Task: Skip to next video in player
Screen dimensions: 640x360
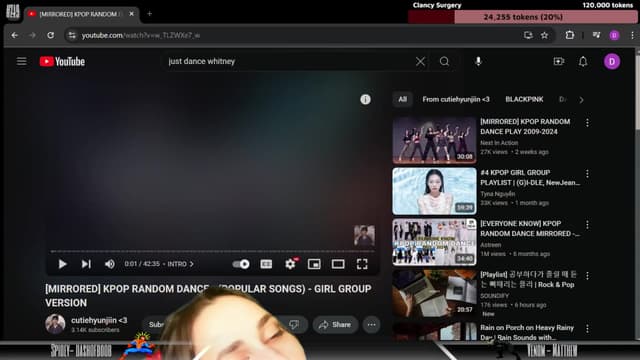Action: point(86,264)
